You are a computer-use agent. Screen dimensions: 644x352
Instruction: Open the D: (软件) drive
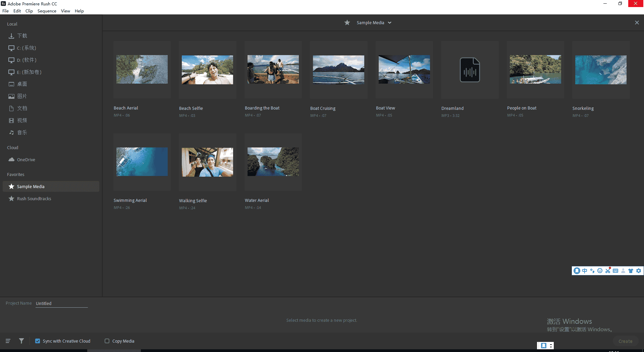click(x=26, y=60)
